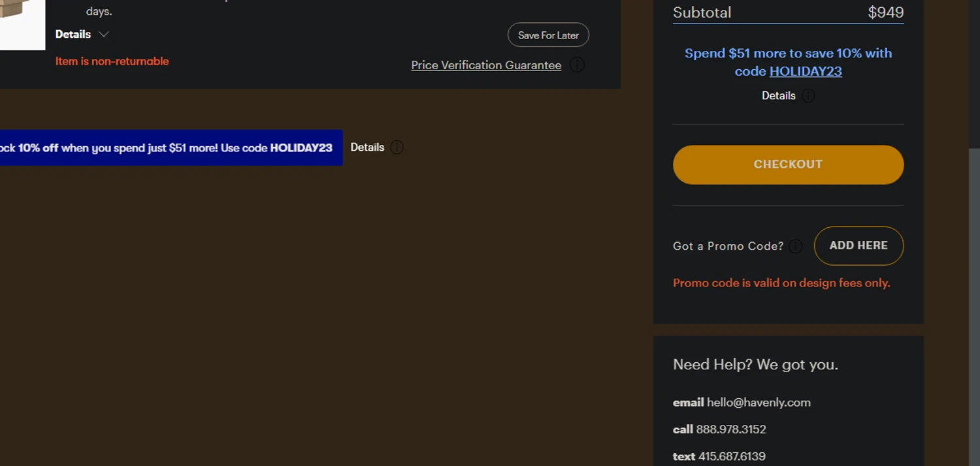Click the blue 10% off HOLIDAY23 banner
The image size is (980, 466).
171,148
